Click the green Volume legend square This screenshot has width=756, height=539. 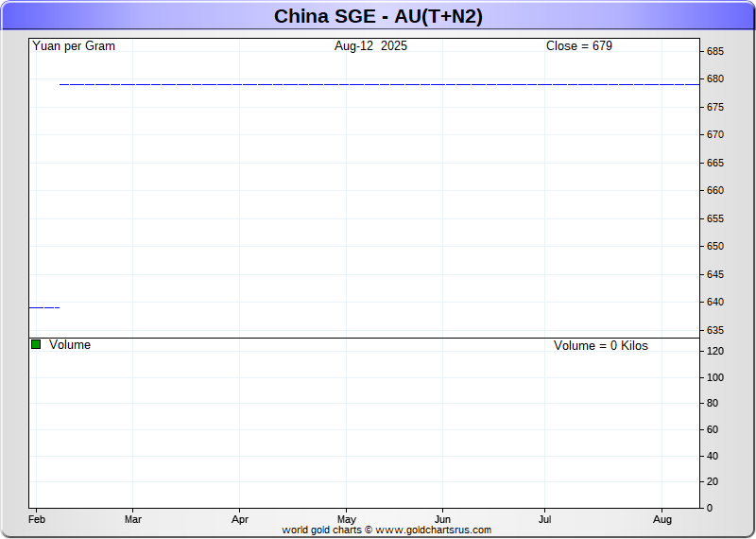pyautogui.click(x=36, y=345)
